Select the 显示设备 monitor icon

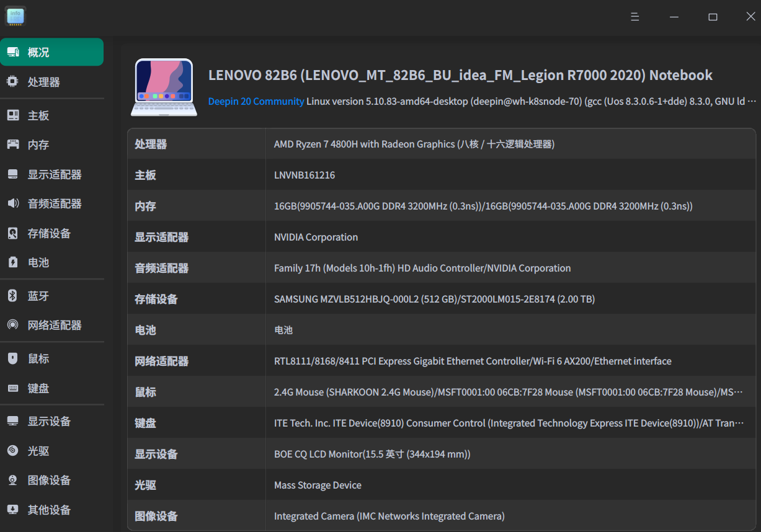tap(12, 421)
